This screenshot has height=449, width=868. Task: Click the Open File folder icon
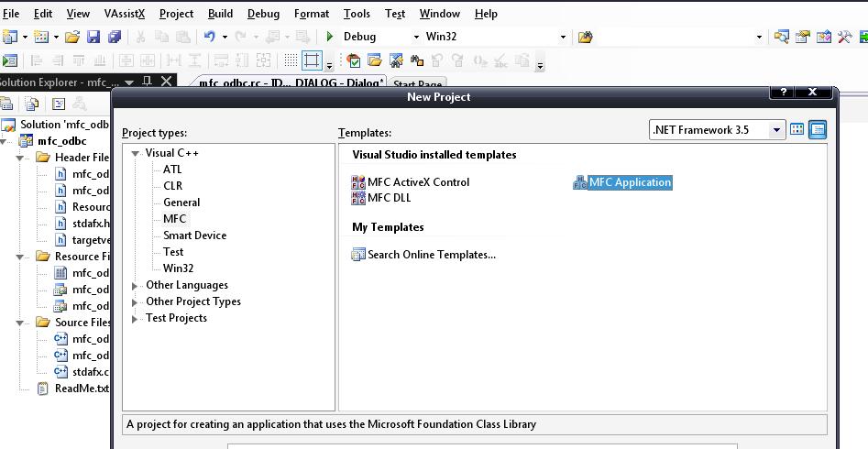pyautogui.click(x=72, y=37)
